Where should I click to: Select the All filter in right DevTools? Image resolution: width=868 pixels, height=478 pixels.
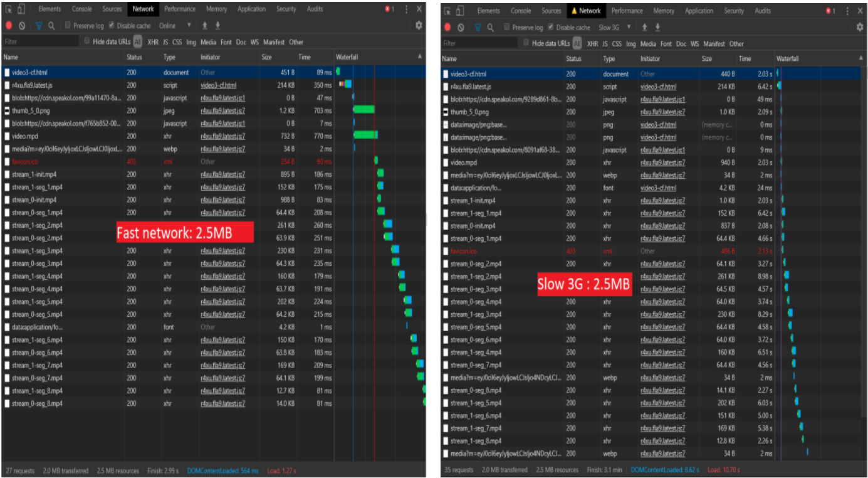[577, 44]
